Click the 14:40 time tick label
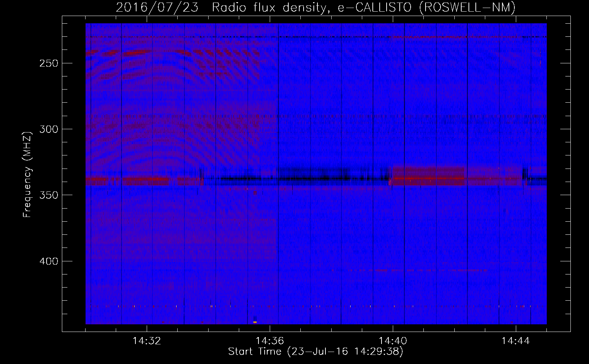The image size is (589, 364). [393, 341]
